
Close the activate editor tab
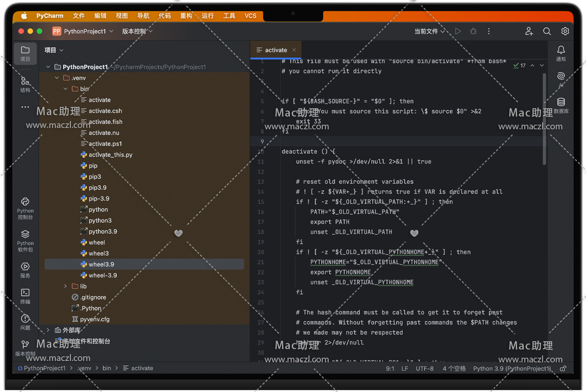coord(294,50)
